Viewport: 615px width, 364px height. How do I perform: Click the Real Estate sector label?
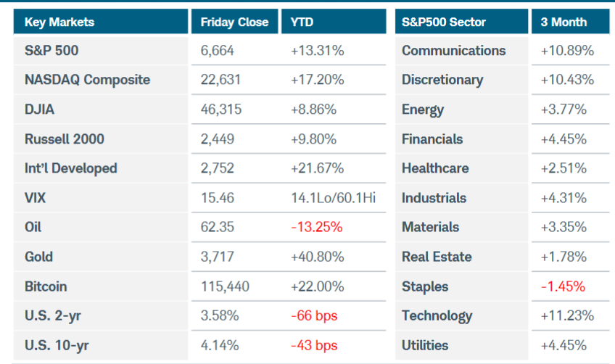tap(437, 257)
